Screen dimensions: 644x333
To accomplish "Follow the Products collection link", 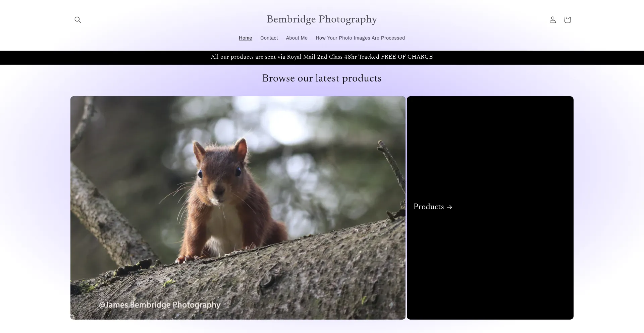I will click(428, 207).
